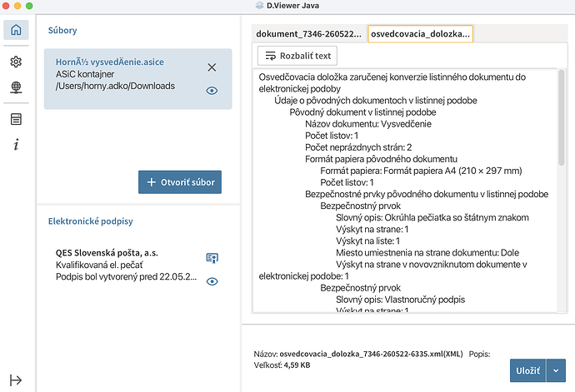Click 'Slovný opis: Okrúhla pečiatka so štátnym znakom'
Screen dimensions: 575x392
click(x=432, y=217)
